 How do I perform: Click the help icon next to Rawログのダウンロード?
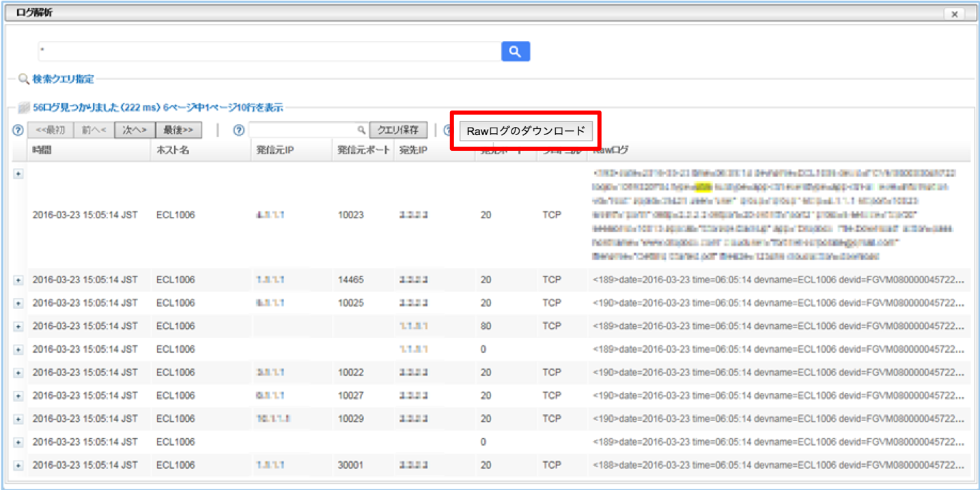pos(447,130)
